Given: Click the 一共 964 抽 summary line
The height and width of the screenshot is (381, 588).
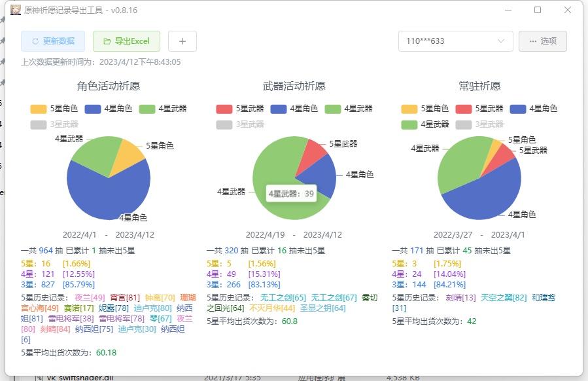Looking at the screenshot, I should 78,251.
